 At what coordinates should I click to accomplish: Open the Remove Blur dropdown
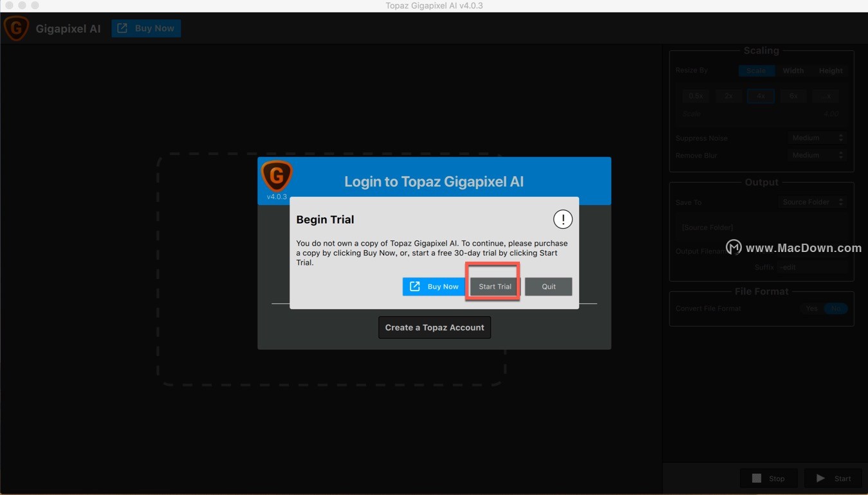coord(817,155)
